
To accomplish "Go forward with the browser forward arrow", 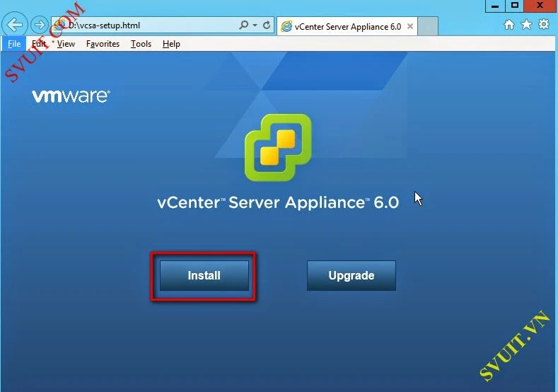I will [x=39, y=25].
